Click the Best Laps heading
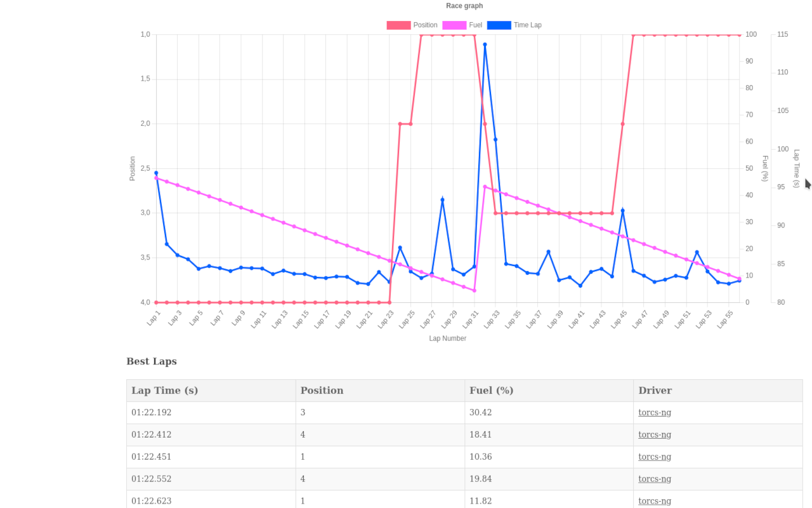812x508 pixels. pyautogui.click(x=152, y=361)
